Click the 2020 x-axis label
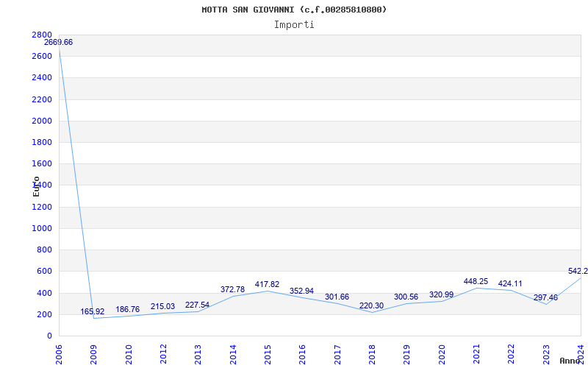This screenshot has width=588, height=368. click(x=442, y=355)
